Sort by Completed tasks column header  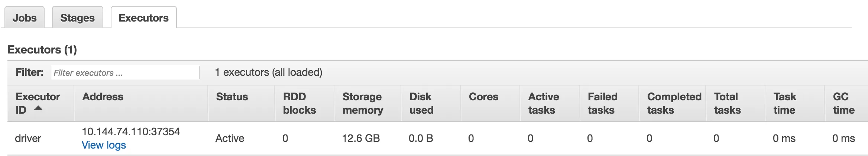[x=674, y=103]
